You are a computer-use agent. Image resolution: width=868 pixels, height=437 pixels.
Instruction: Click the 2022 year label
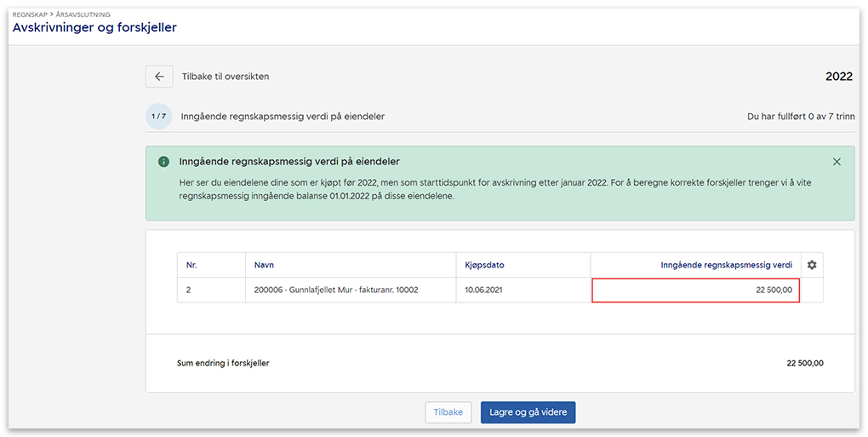pyautogui.click(x=838, y=77)
